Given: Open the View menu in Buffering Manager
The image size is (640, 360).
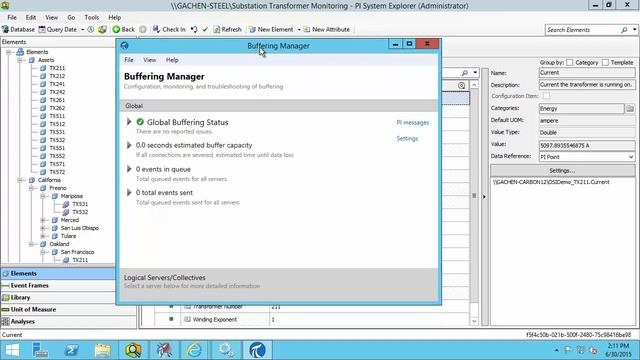Looking at the screenshot, I should [x=149, y=60].
